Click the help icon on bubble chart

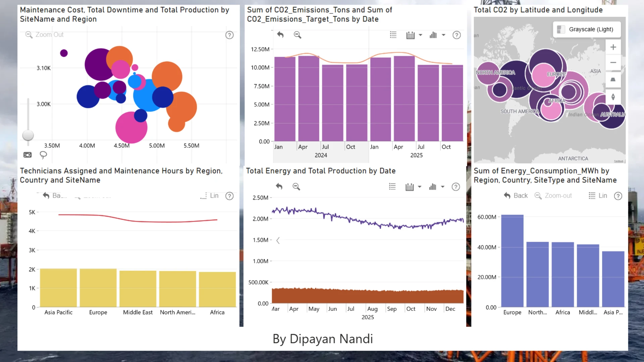pyautogui.click(x=229, y=35)
